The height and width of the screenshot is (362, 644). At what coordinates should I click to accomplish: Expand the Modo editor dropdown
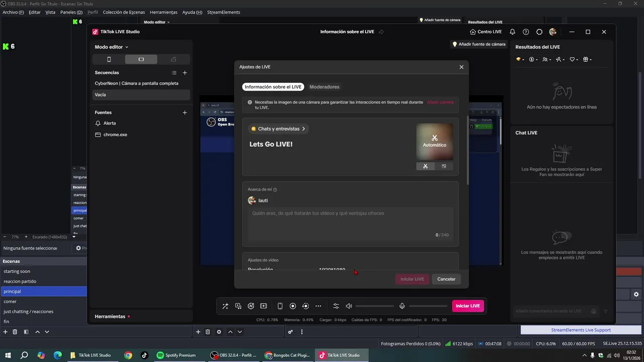point(112,47)
